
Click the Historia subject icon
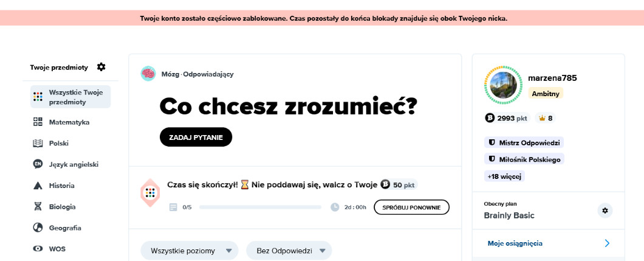click(x=38, y=186)
